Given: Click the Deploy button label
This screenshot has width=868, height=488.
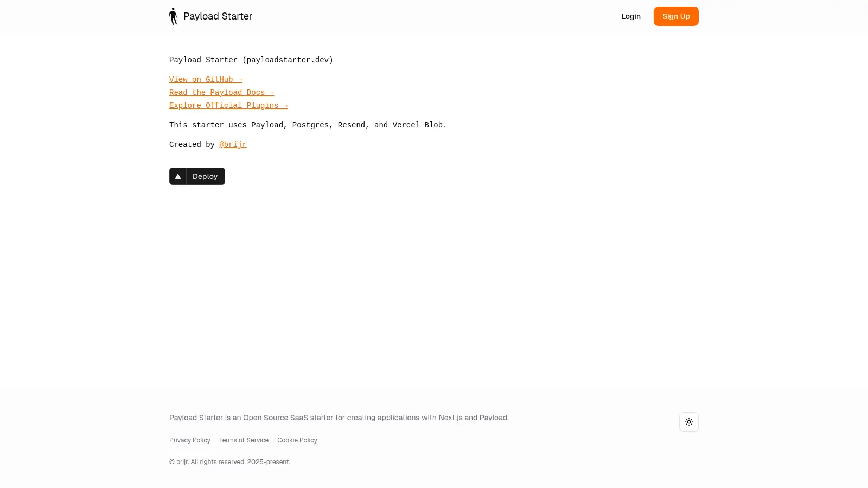Looking at the screenshot, I should [x=205, y=176].
